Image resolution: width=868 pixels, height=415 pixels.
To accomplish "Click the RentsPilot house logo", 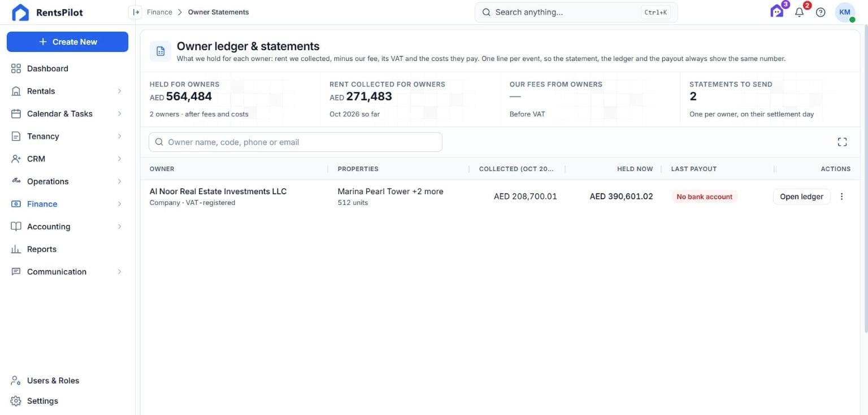I will [20, 12].
